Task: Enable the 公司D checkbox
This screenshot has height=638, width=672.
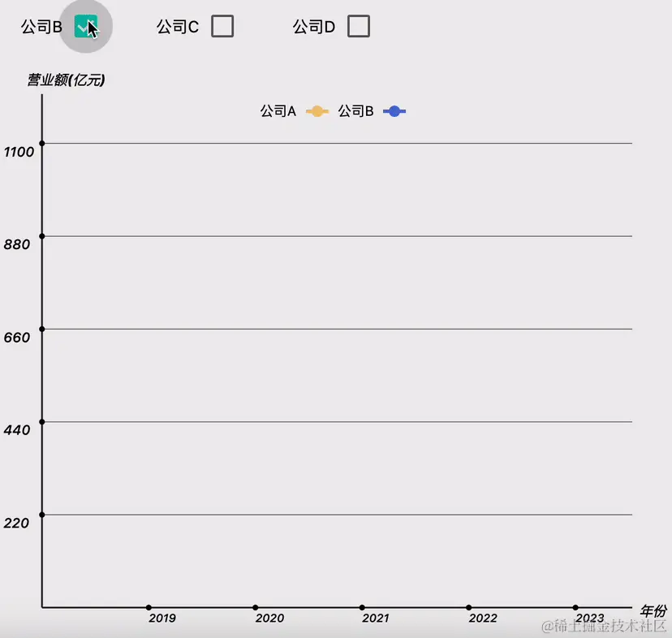Action: coord(358,26)
